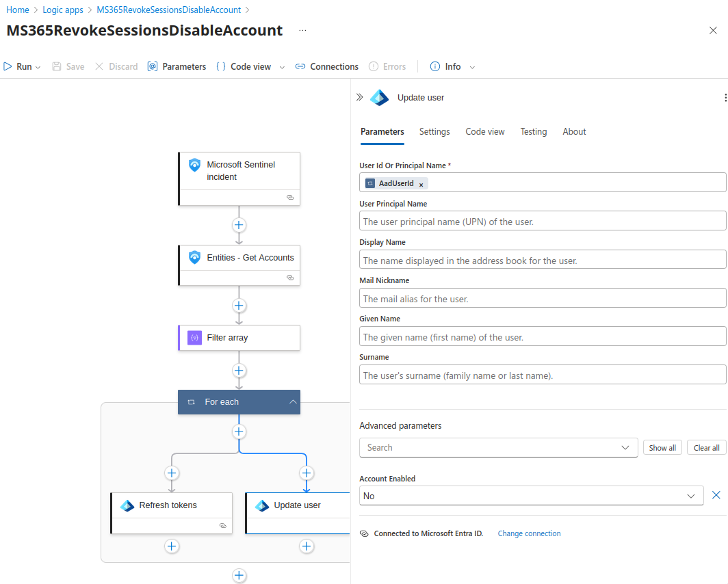Screen dimensions: 728x584
Task: Add a step above Refresh tokens
Action: pos(172,473)
